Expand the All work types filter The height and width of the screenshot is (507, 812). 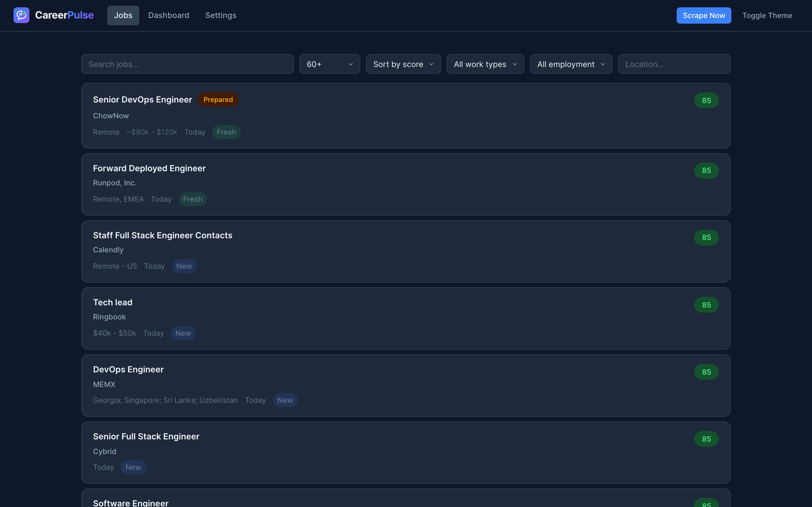coord(485,64)
